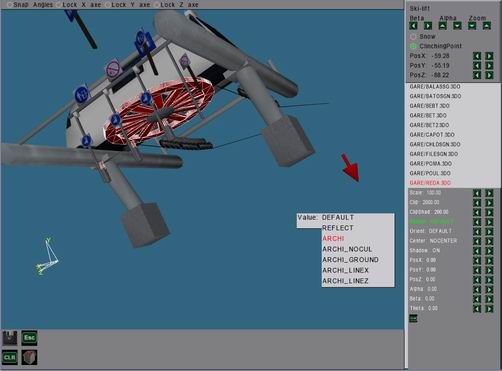Viewport: 502px width, 371px height.
Task: Click the red bullwheel in the 3D view
Action: pos(160,112)
